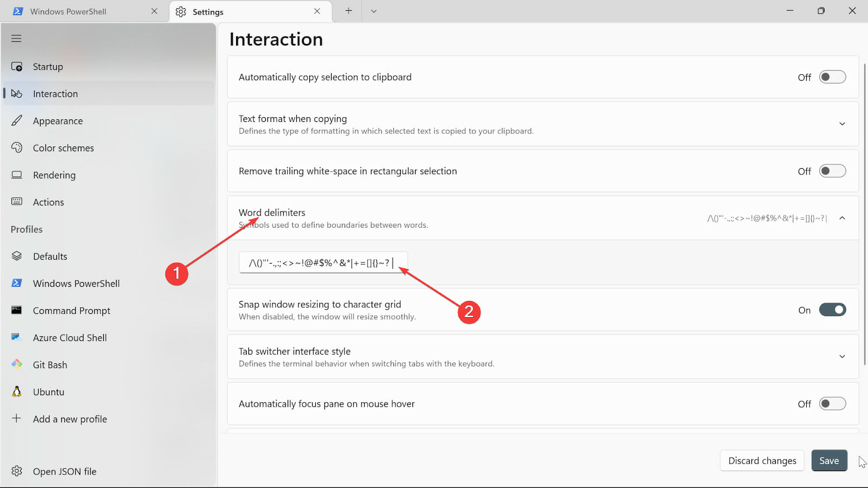
Task: Switch to the Windows PowerShell tab
Action: click(x=86, y=11)
